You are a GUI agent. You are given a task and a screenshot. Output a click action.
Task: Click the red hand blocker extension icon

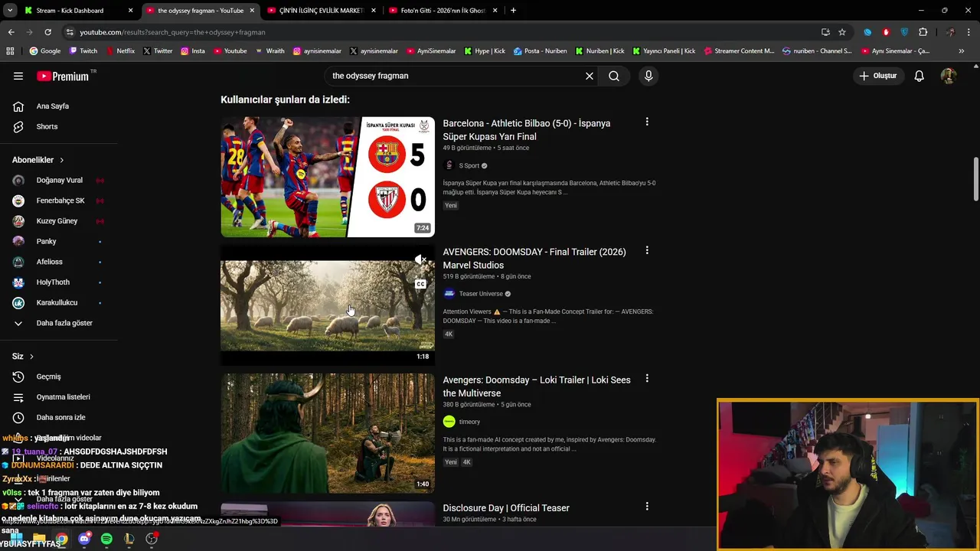pos(886,32)
